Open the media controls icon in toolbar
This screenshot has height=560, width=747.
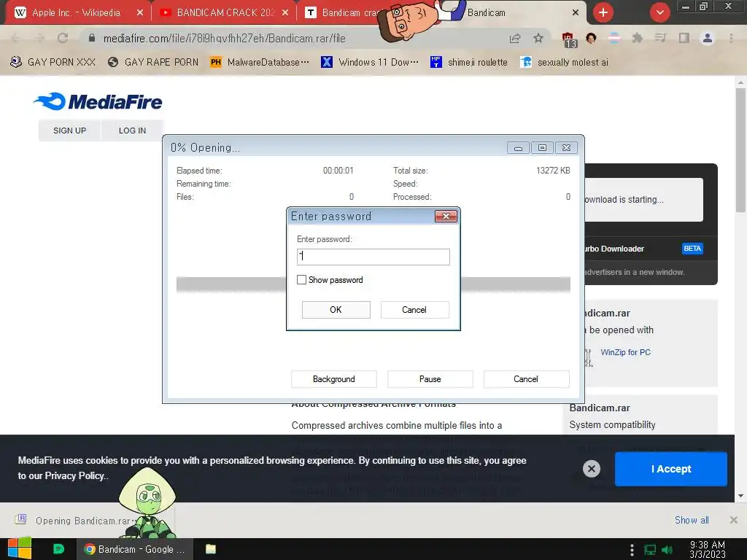pyautogui.click(x=660, y=38)
